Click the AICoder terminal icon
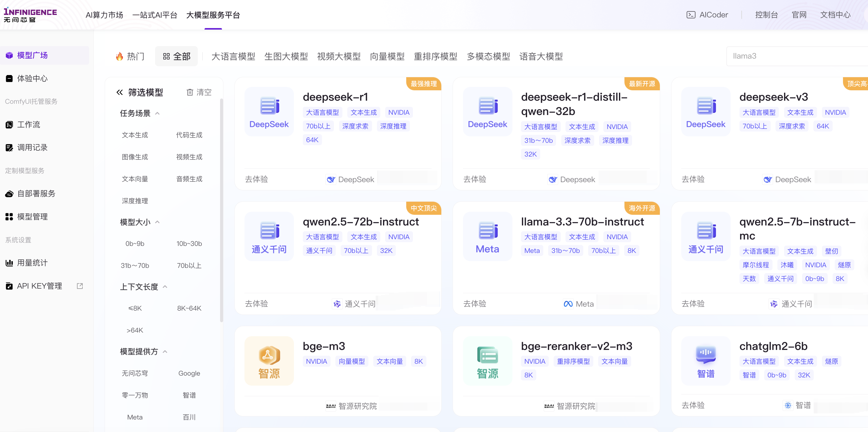This screenshot has width=868, height=432. (690, 15)
